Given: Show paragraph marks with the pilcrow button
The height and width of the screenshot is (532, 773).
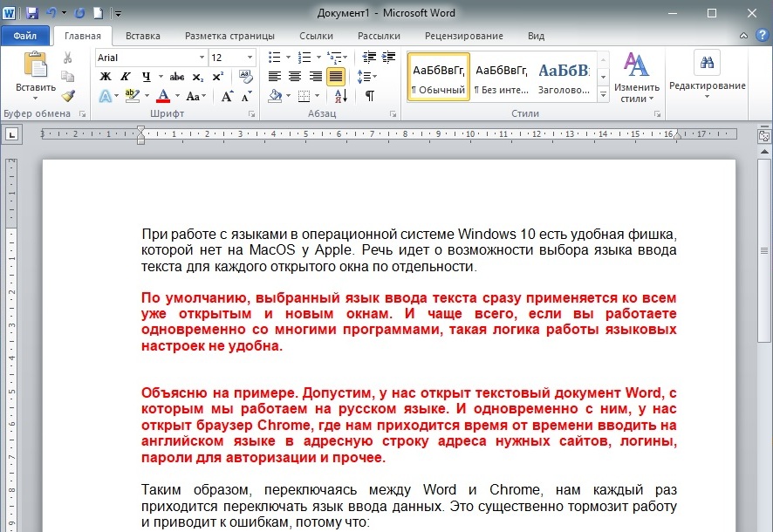Looking at the screenshot, I should [x=369, y=96].
